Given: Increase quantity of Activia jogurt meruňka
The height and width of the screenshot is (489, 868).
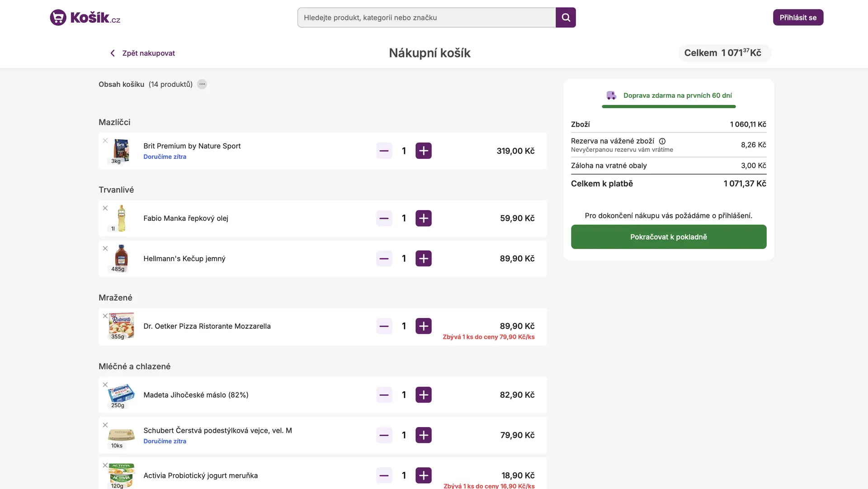Looking at the screenshot, I should [x=424, y=475].
